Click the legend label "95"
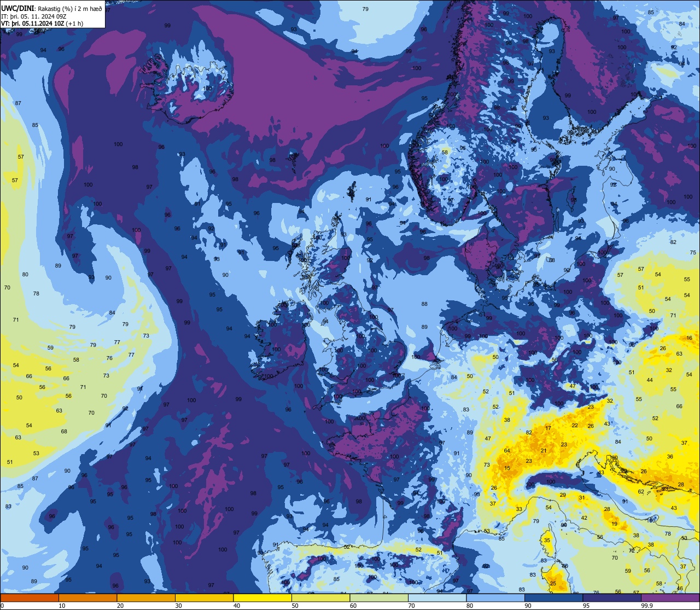 tap(586, 606)
